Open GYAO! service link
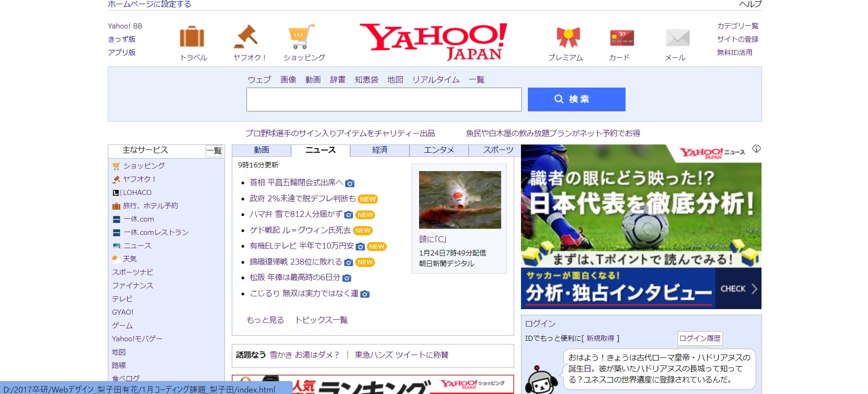Viewport: 868px width, 394px height. (x=123, y=312)
